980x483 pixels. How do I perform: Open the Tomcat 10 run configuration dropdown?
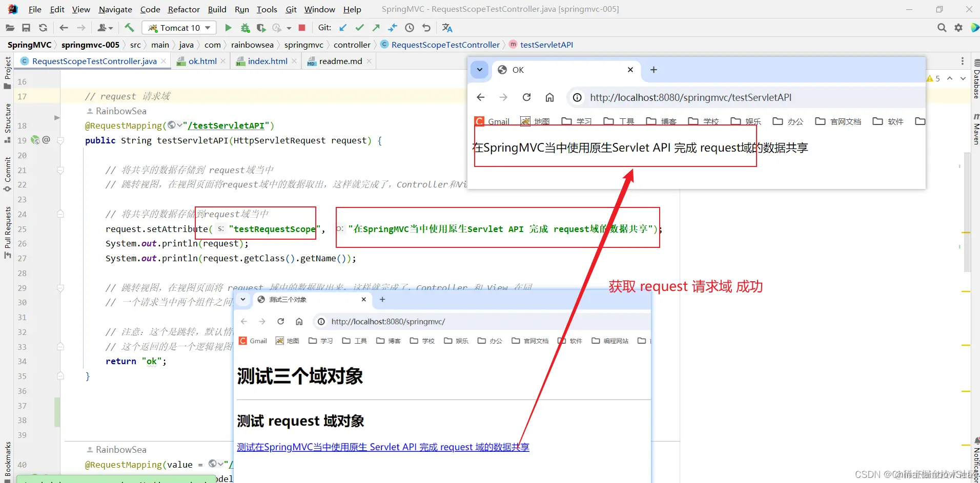(179, 28)
